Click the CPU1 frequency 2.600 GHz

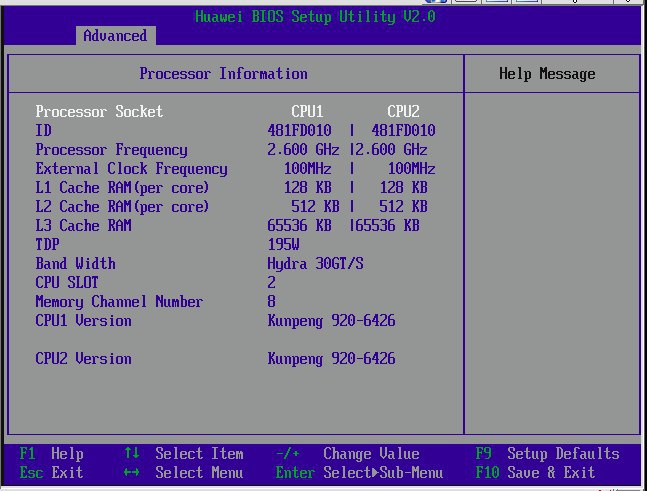coord(303,149)
